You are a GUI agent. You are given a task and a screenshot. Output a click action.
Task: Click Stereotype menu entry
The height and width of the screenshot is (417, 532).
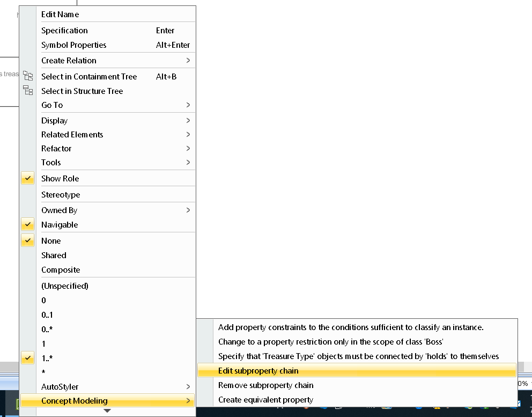tap(108, 195)
